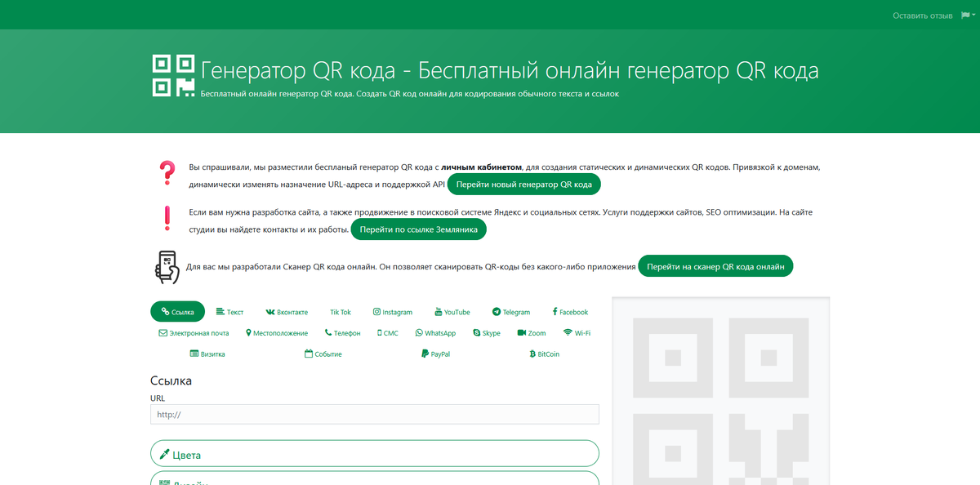Select the 'Визитка' tab
The width and height of the screenshot is (980, 485).
pos(207,354)
